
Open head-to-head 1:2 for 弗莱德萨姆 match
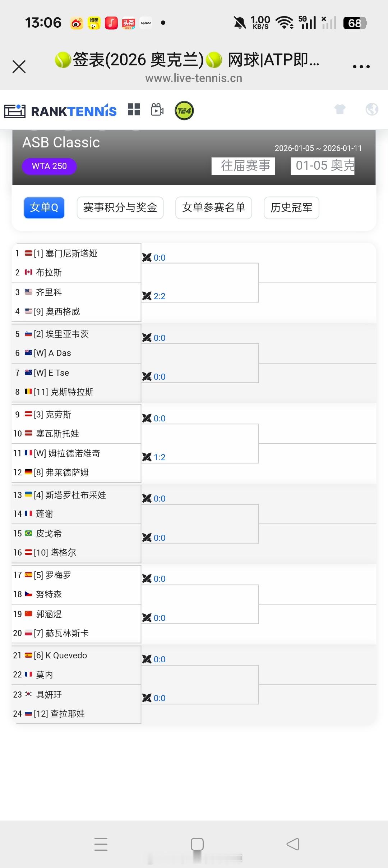coord(155,457)
